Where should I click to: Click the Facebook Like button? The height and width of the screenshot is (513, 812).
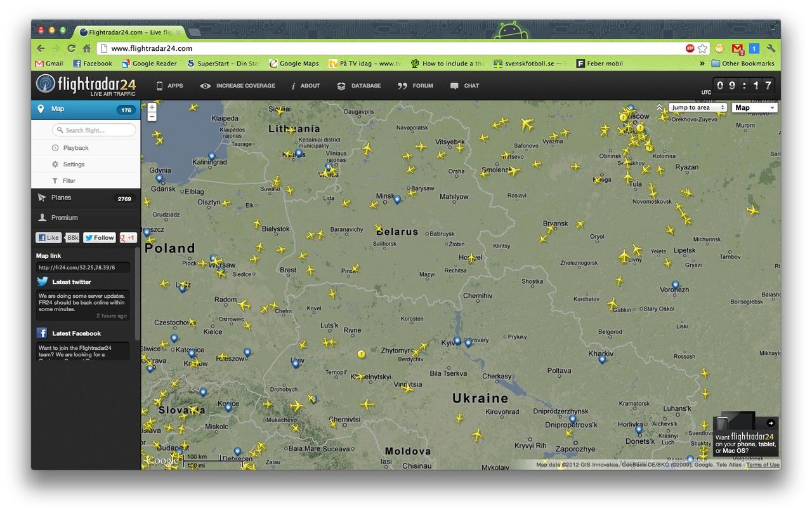click(x=48, y=237)
